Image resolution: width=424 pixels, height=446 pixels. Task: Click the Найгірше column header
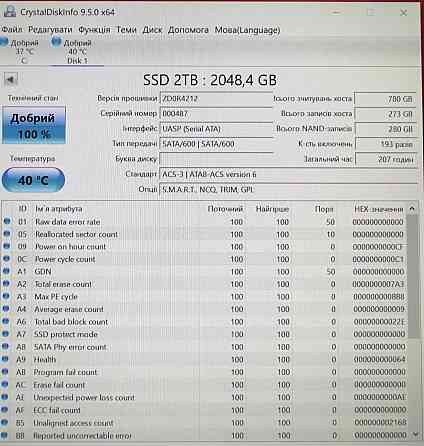click(272, 209)
